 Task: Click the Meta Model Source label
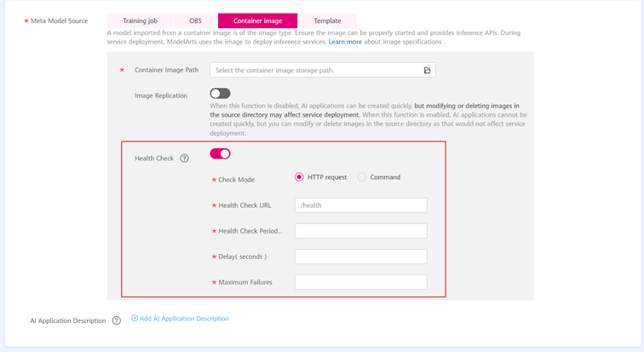pos(59,20)
